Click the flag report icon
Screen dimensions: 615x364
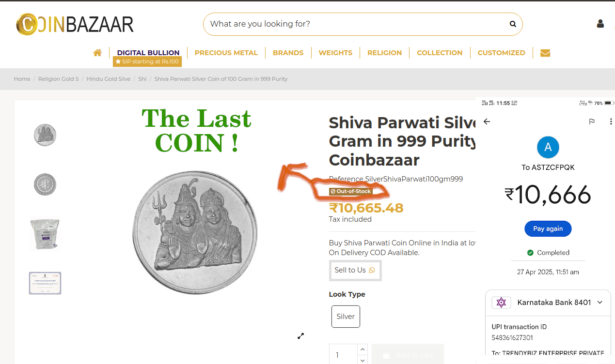(x=592, y=121)
